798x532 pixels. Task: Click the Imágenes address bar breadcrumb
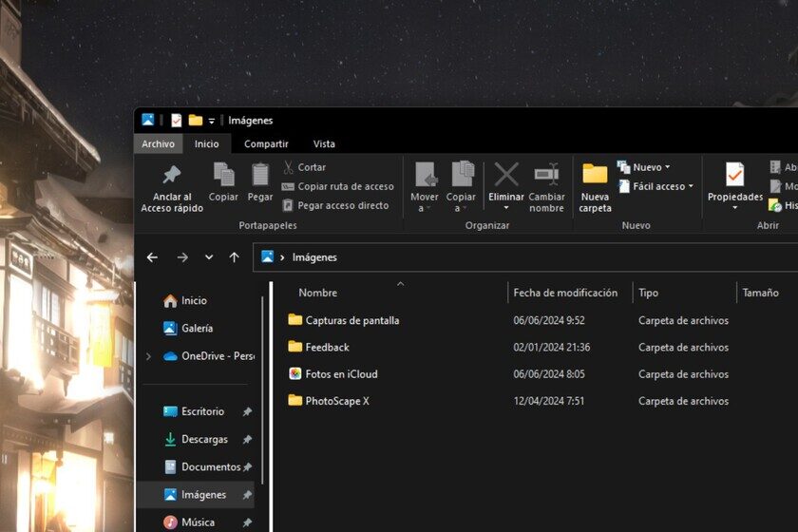314,257
